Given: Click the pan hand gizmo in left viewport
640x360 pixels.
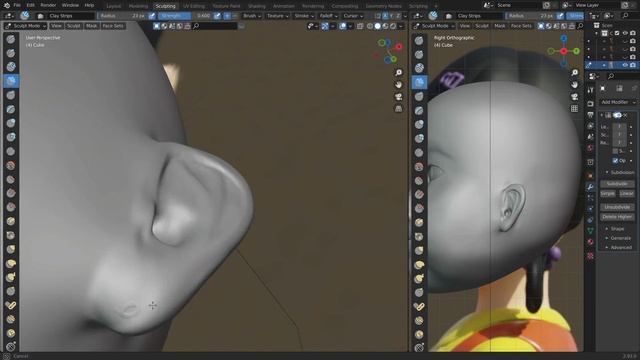Looking at the screenshot, I should click(398, 84).
